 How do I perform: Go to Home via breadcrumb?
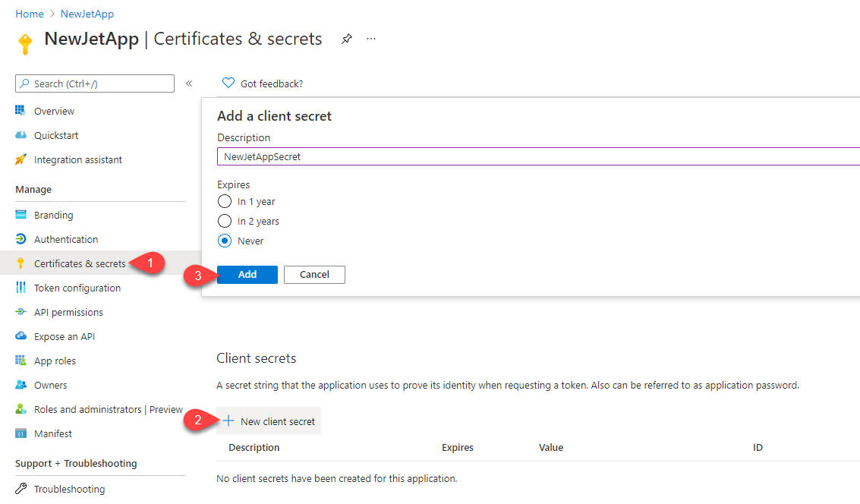pos(30,14)
